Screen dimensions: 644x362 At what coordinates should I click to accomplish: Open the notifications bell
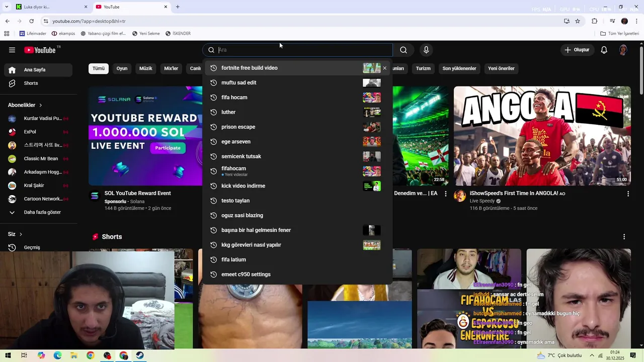(x=604, y=50)
